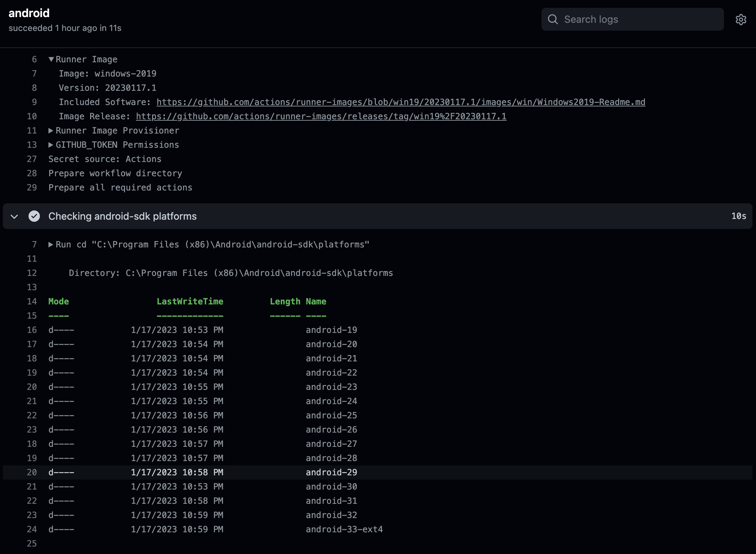Select the android-33-ext4 log line
This screenshot has width=756, height=554.
344,529
